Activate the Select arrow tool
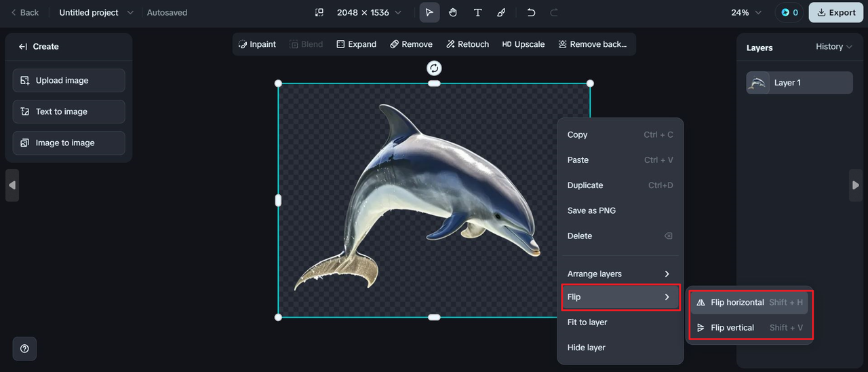Image resolution: width=868 pixels, height=372 pixels. point(429,12)
